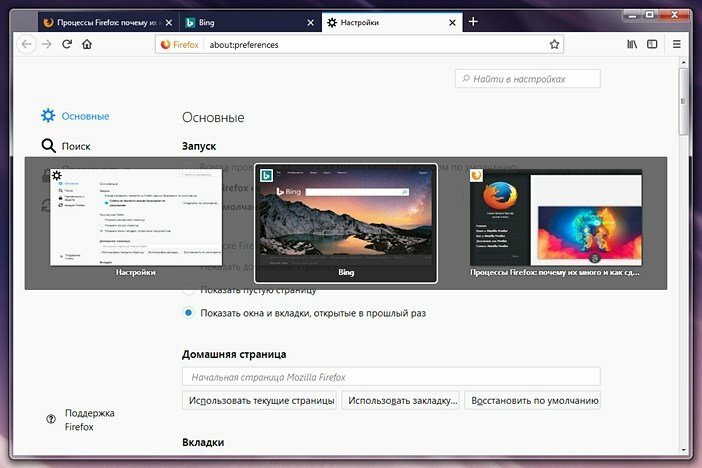
Task: Click 'Использовать текущие страницы' button
Action: pyautogui.click(x=260, y=400)
